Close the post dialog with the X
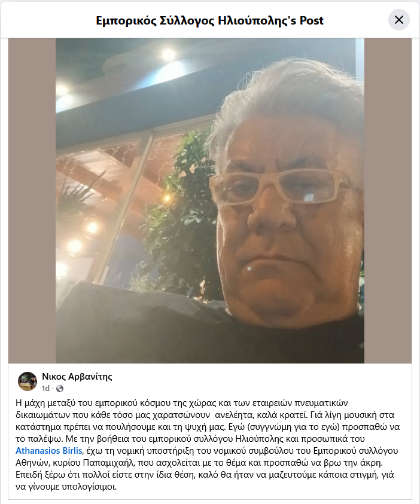Screen dimensions: 420x504 coord(399,20)
